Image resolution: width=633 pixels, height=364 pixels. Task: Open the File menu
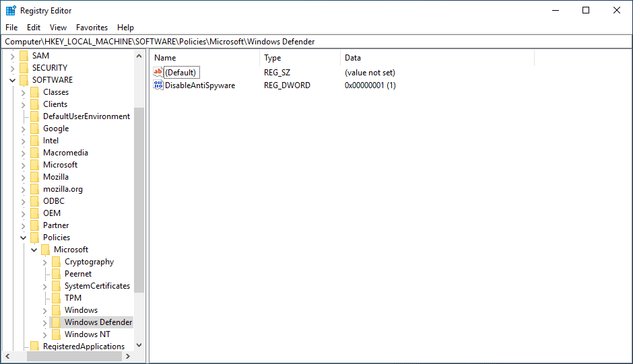click(11, 28)
